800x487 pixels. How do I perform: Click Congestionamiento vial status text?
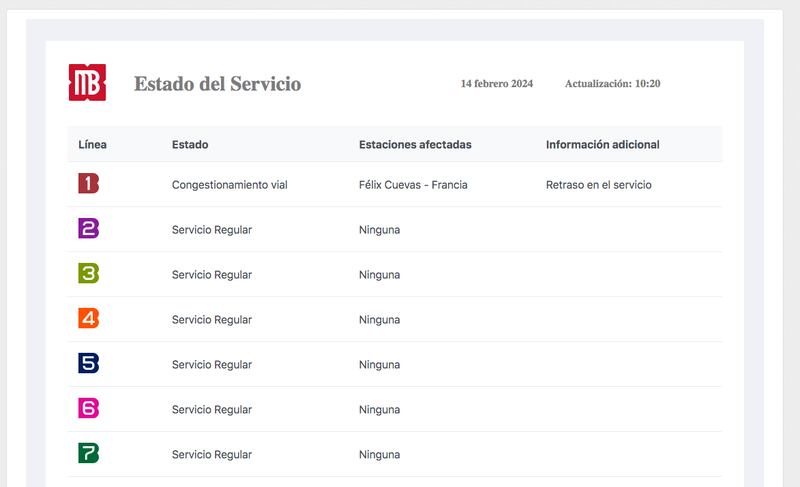[x=229, y=185]
